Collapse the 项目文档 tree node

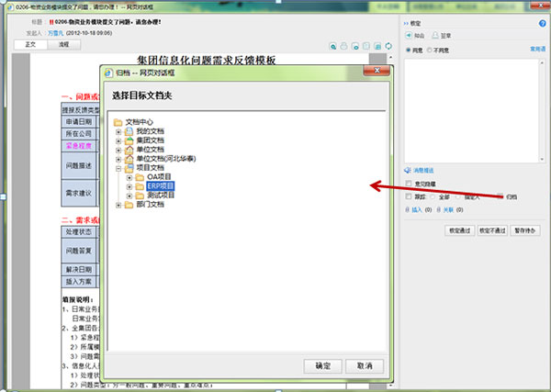click(118, 168)
